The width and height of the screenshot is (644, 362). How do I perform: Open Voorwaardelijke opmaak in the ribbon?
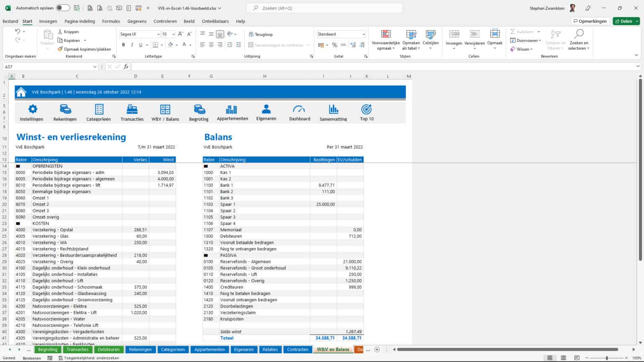(385, 40)
